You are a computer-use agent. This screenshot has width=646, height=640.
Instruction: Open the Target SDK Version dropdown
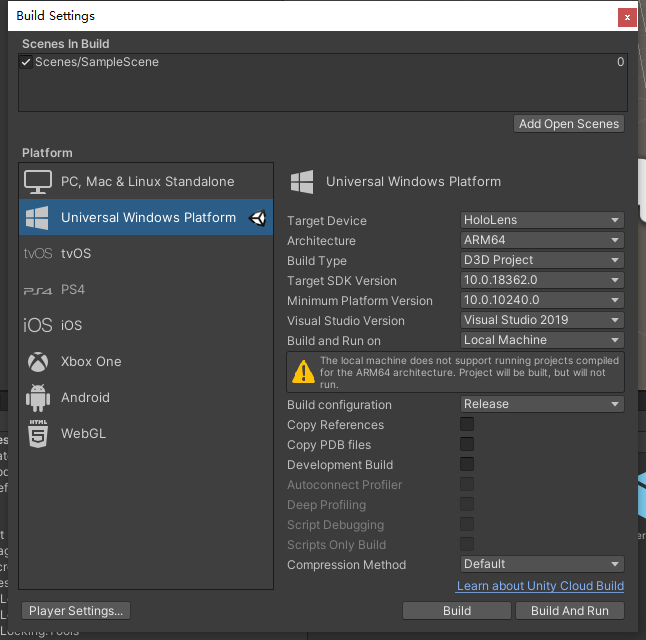(x=542, y=280)
